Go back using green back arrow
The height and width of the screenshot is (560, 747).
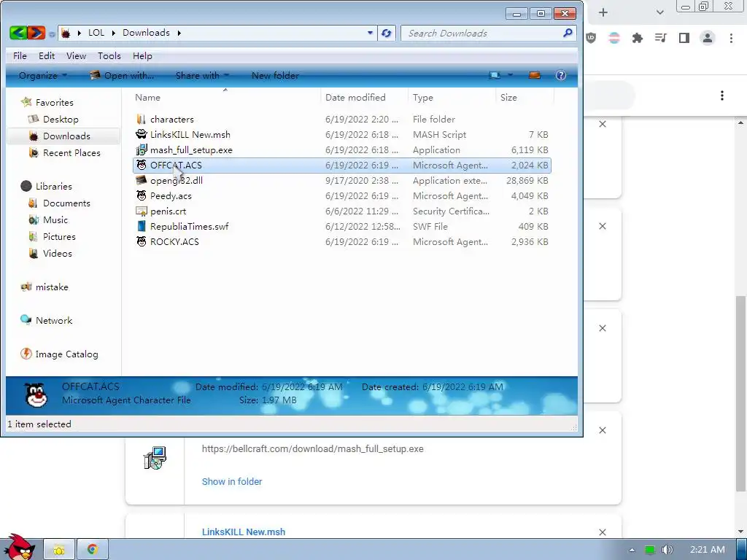point(18,33)
